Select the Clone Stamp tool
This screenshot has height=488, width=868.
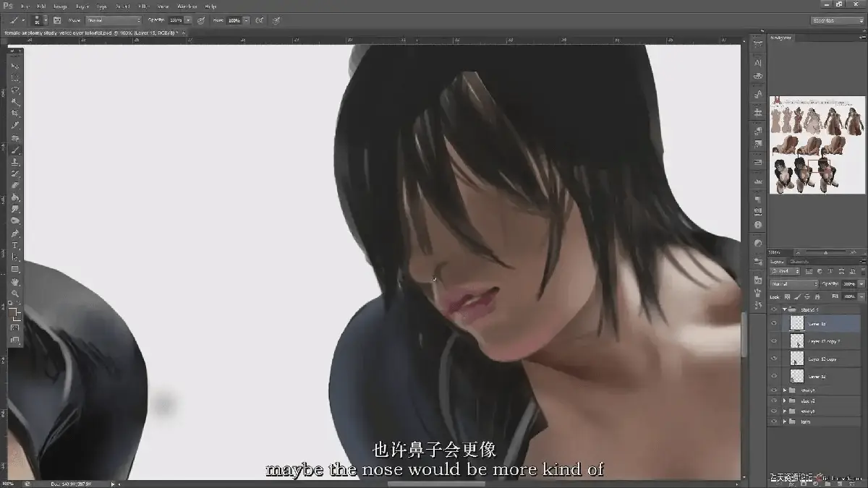tap(15, 162)
